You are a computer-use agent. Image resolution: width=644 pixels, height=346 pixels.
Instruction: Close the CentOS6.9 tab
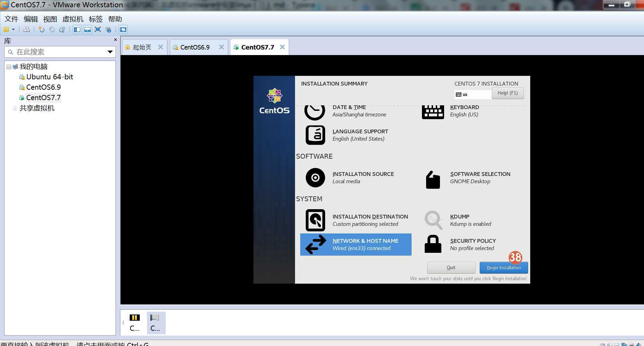pyautogui.click(x=221, y=47)
